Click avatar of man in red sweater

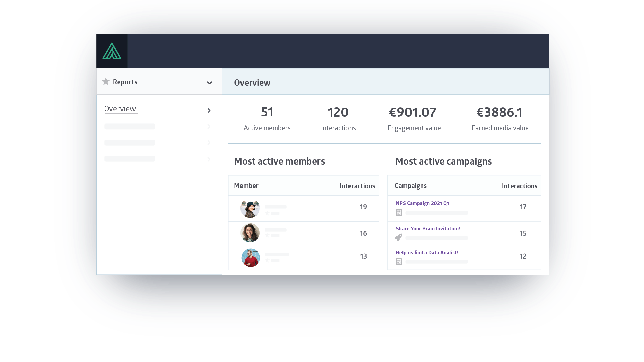pos(251,258)
